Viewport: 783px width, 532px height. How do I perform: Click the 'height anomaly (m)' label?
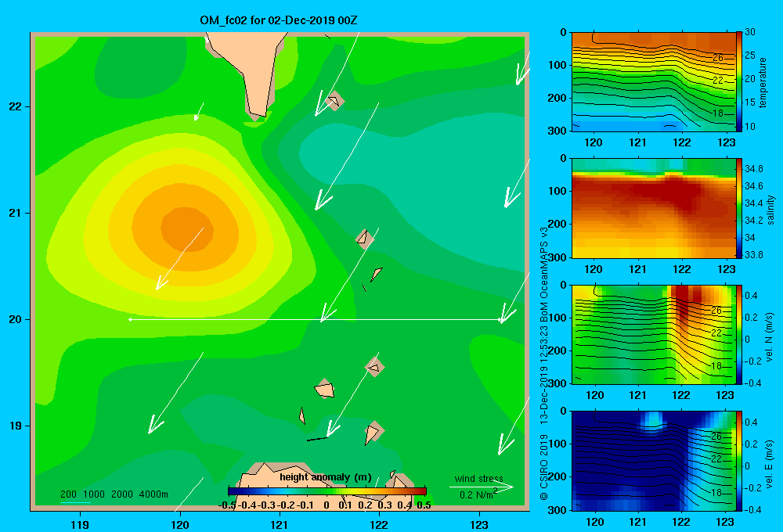(326, 477)
